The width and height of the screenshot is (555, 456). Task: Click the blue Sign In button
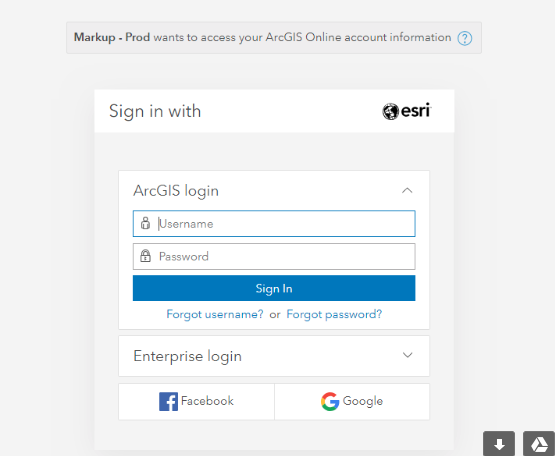click(274, 288)
